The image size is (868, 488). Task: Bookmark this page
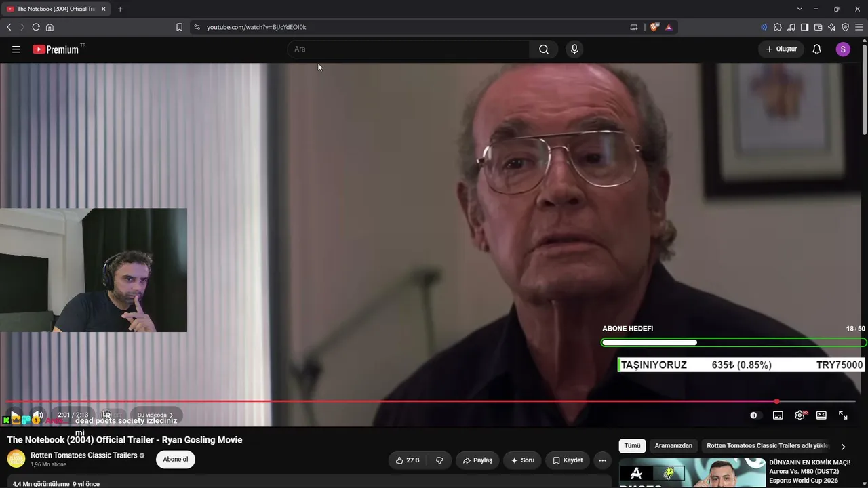click(x=179, y=27)
